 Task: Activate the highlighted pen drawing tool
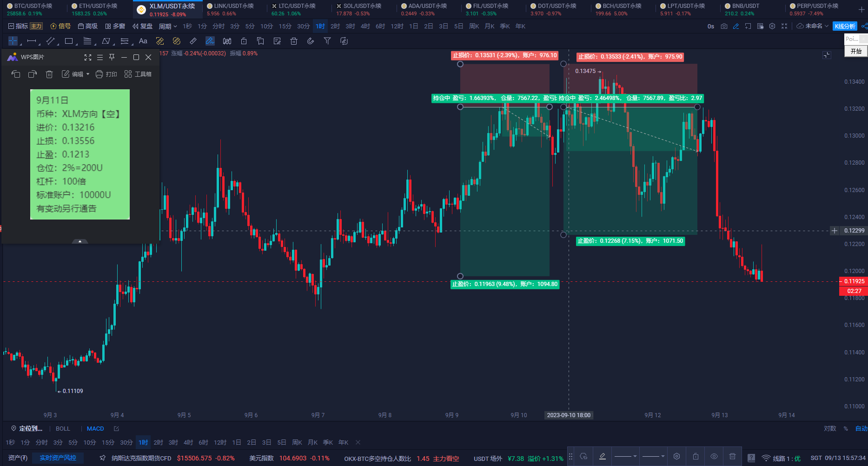click(210, 41)
